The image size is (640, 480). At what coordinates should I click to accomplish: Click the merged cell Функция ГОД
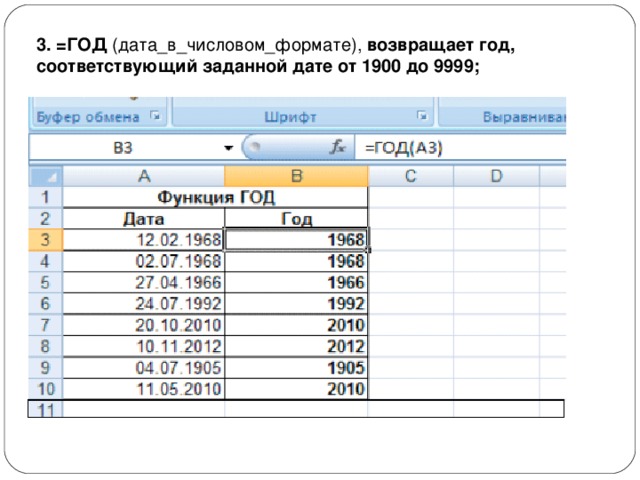[216, 198]
